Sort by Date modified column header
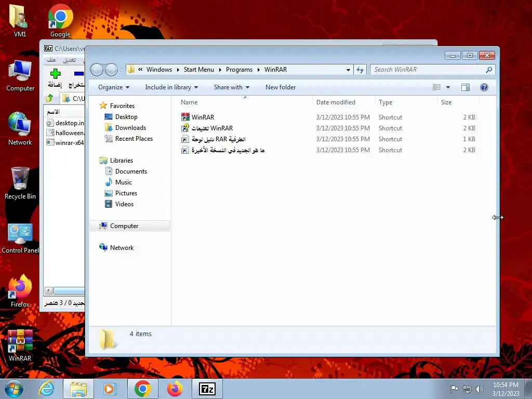This screenshot has height=399, width=532. [x=336, y=102]
